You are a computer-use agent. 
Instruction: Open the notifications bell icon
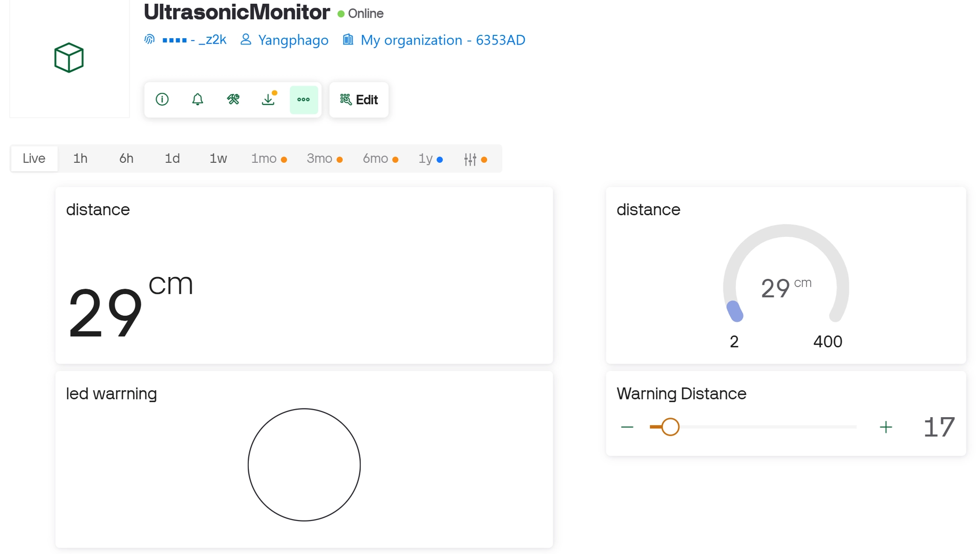(x=198, y=100)
